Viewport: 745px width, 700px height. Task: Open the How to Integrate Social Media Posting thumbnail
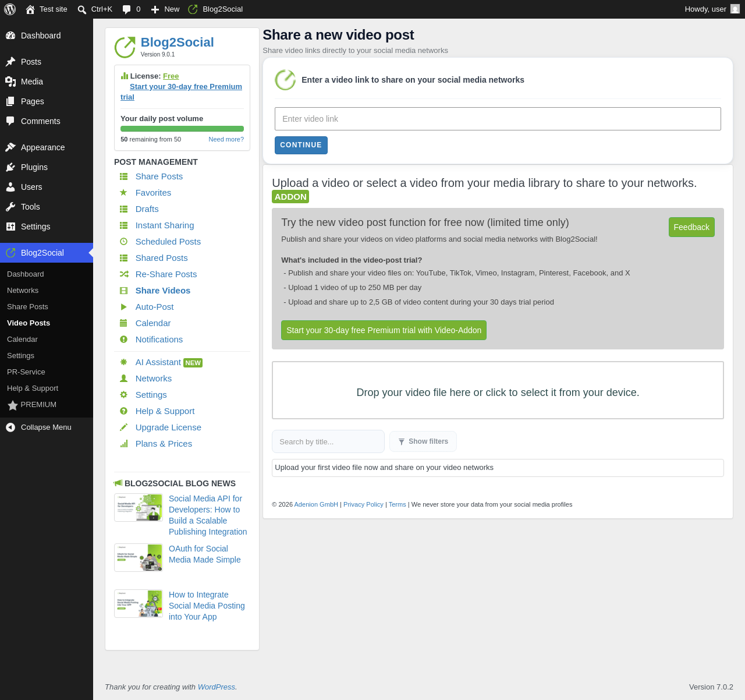139,604
